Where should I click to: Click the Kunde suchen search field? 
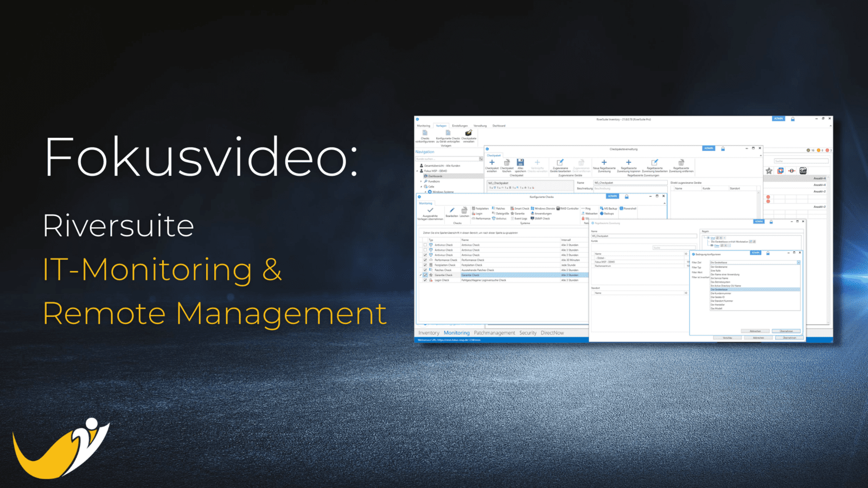click(x=447, y=159)
